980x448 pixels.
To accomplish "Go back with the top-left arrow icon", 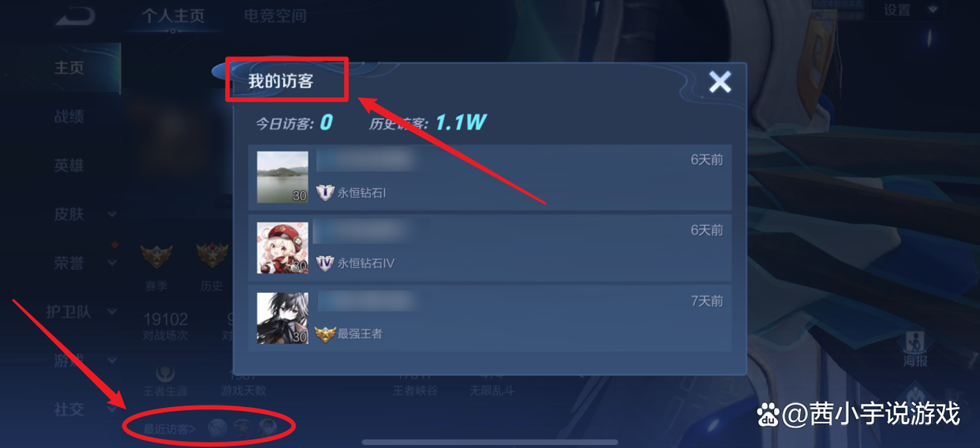I will tap(75, 15).
